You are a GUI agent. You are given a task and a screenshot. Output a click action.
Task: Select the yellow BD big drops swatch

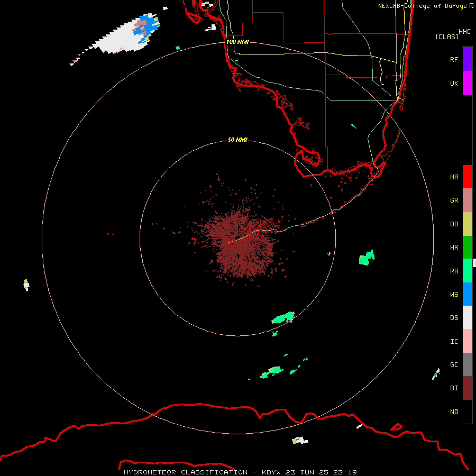pos(467,224)
